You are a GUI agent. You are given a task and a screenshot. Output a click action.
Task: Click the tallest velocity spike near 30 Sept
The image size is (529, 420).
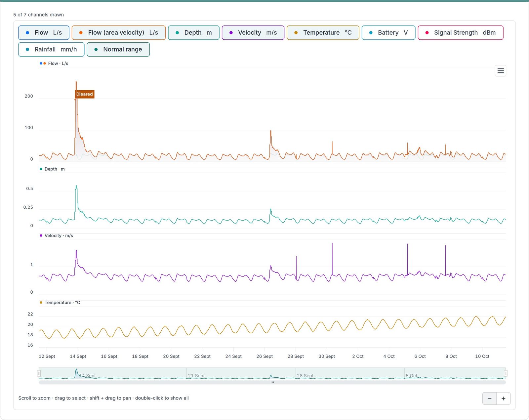pyautogui.click(x=332, y=243)
